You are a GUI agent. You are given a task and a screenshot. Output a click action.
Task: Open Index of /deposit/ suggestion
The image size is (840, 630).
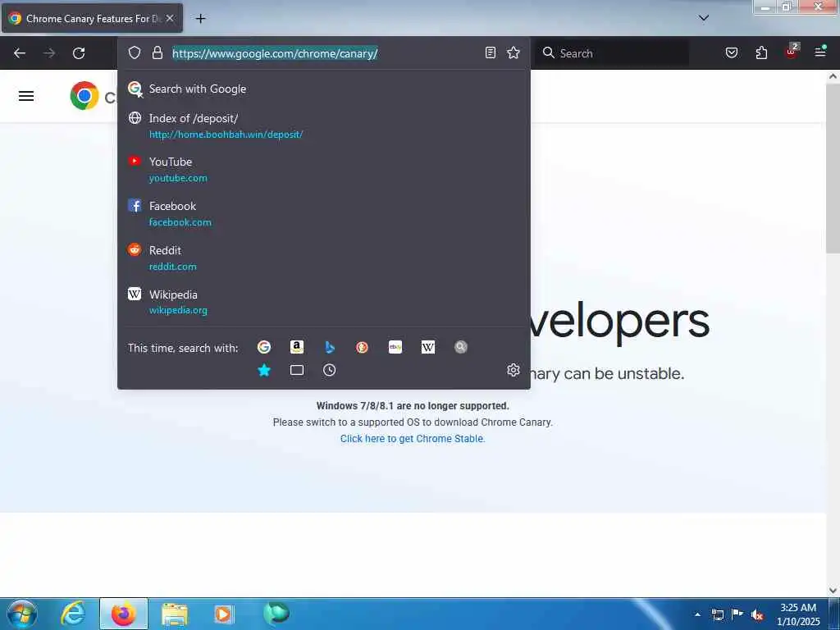[x=323, y=126]
